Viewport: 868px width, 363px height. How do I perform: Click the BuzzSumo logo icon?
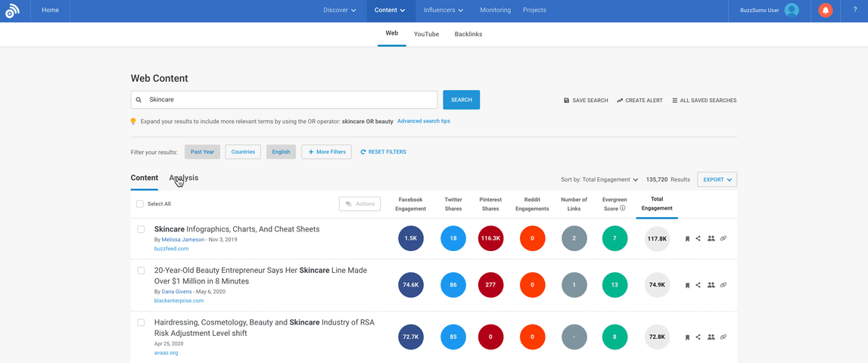(12, 11)
